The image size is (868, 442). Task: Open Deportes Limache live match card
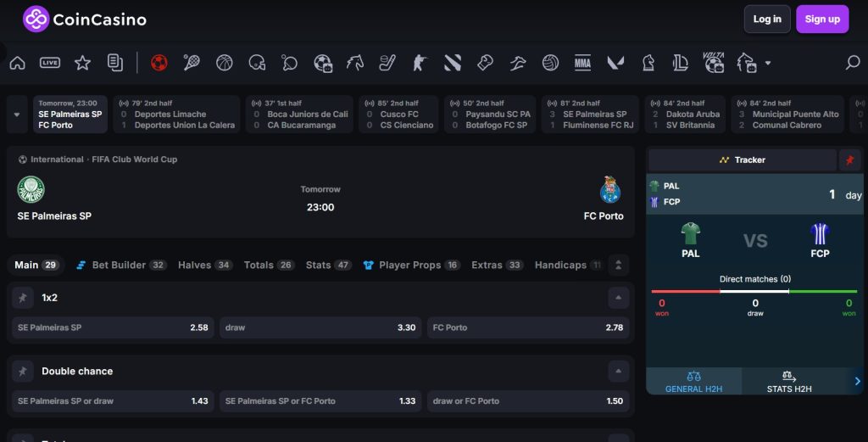(176, 115)
